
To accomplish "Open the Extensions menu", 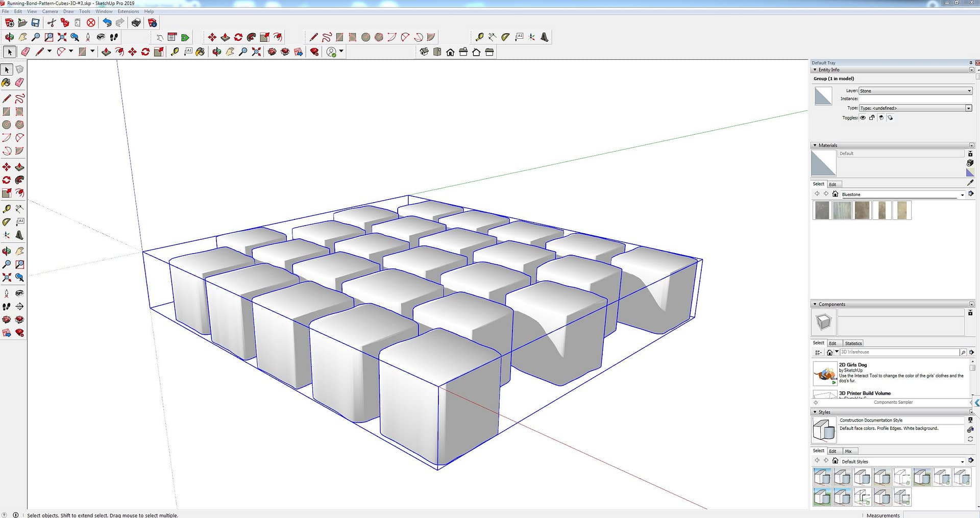I will coord(128,11).
